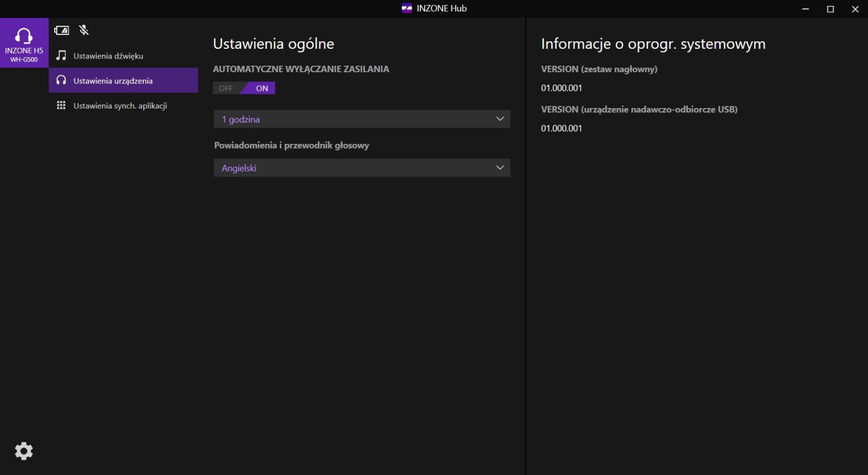The width and height of the screenshot is (868, 475).
Task: Click the chevron of the Angielski dropdown
Action: (500, 168)
